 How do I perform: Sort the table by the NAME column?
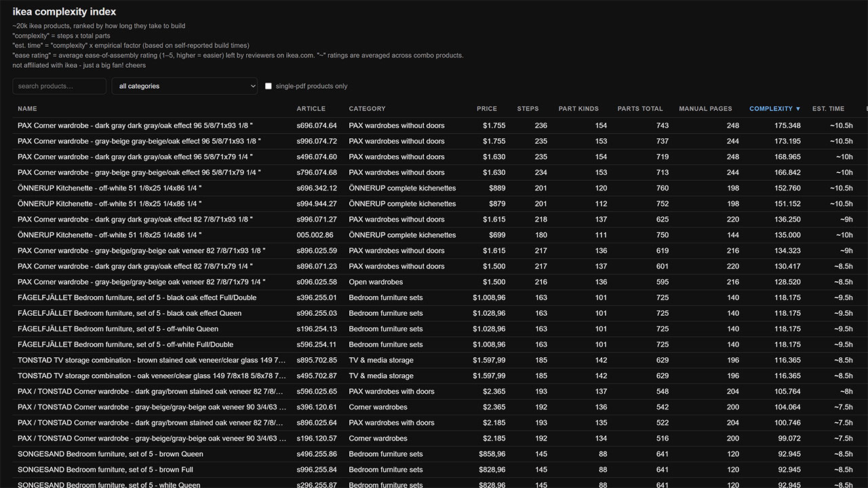(x=27, y=108)
